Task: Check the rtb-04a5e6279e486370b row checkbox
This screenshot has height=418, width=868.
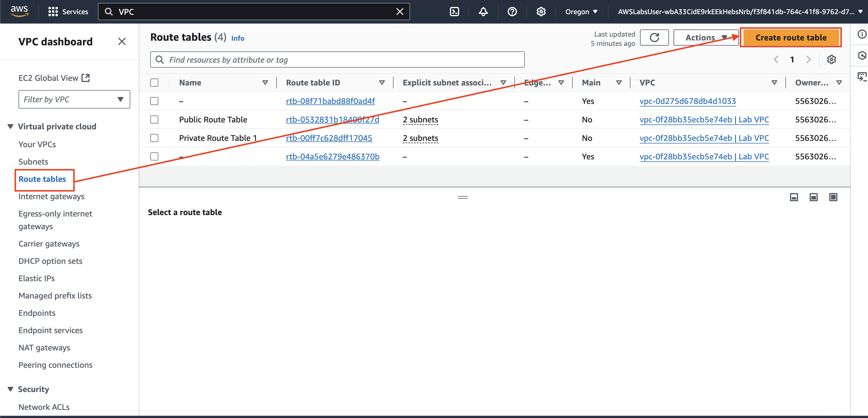Action: pyautogui.click(x=154, y=156)
